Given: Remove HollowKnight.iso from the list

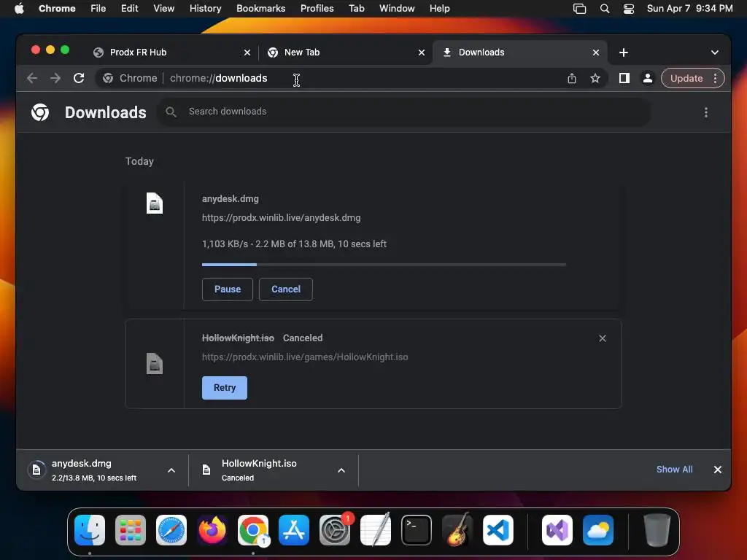Looking at the screenshot, I should pos(602,338).
